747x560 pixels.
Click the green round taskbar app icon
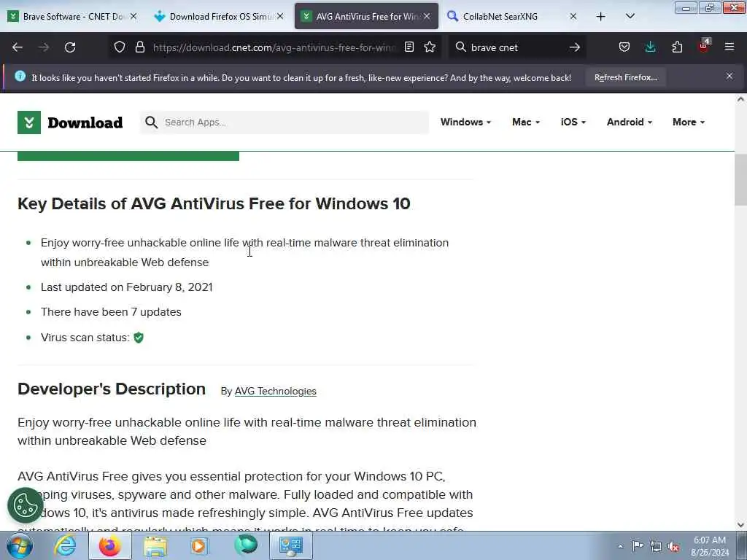click(246, 545)
